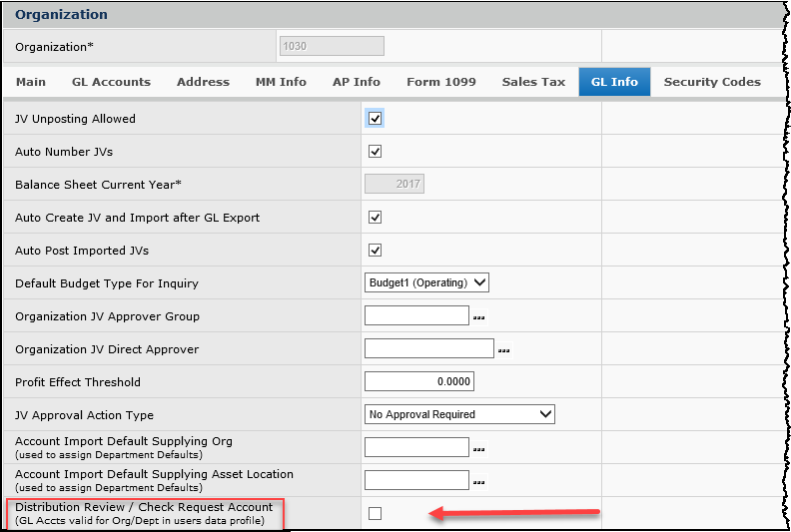Expand JV Approval Action Type dropdown
The width and height of the screenshot is (791, 532).
tap(459, 415)
